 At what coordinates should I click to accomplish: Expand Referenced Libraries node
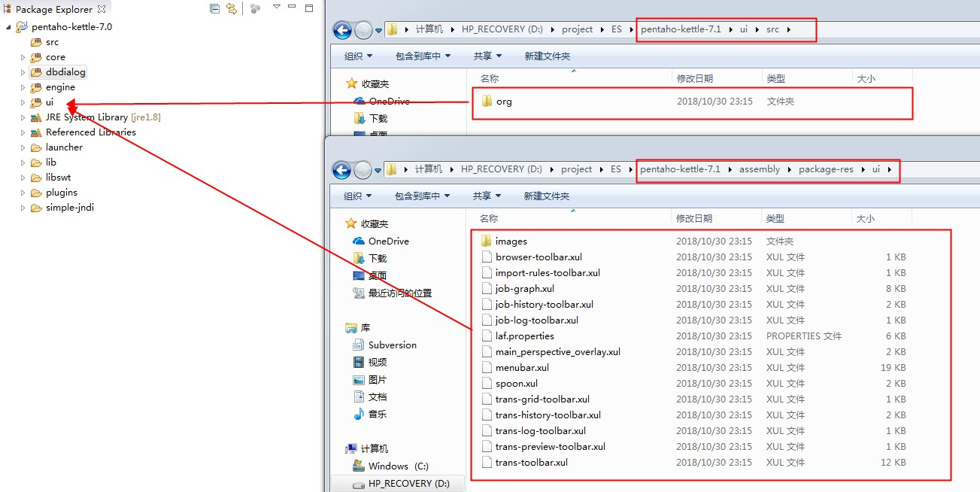pyautogui.click(x=23, y=132)
